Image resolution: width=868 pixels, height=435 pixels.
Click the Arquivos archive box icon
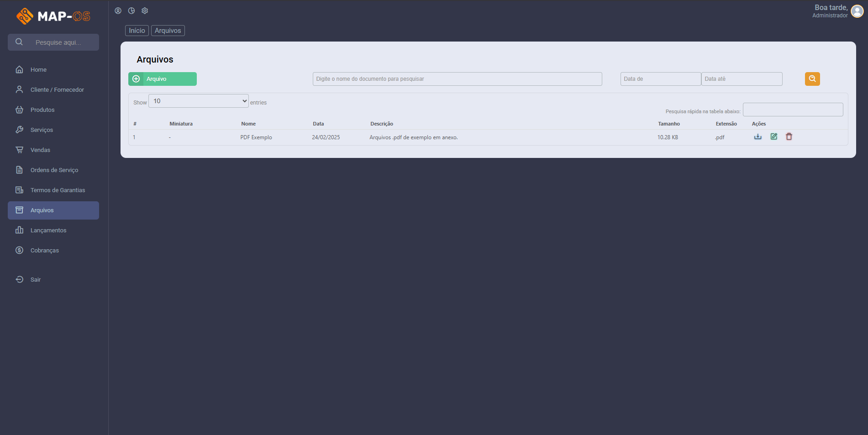(19, 210)
